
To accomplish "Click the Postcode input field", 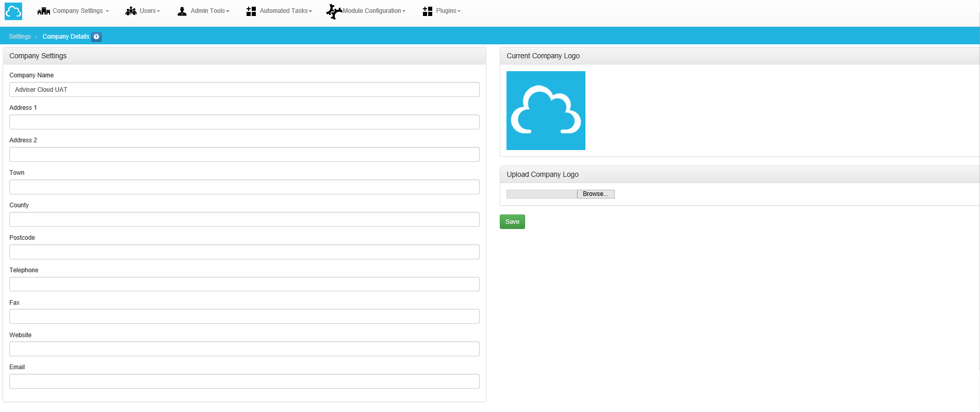I will point(244,252).
